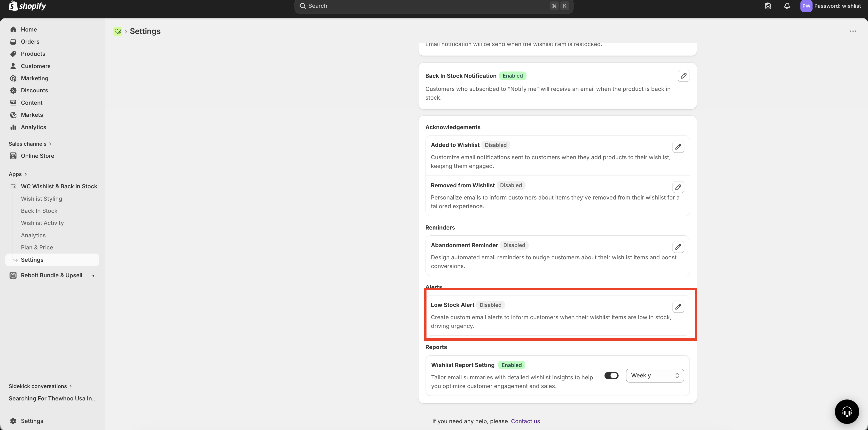Edit the Removed from Wishlist email

click(x=678, y=187)
